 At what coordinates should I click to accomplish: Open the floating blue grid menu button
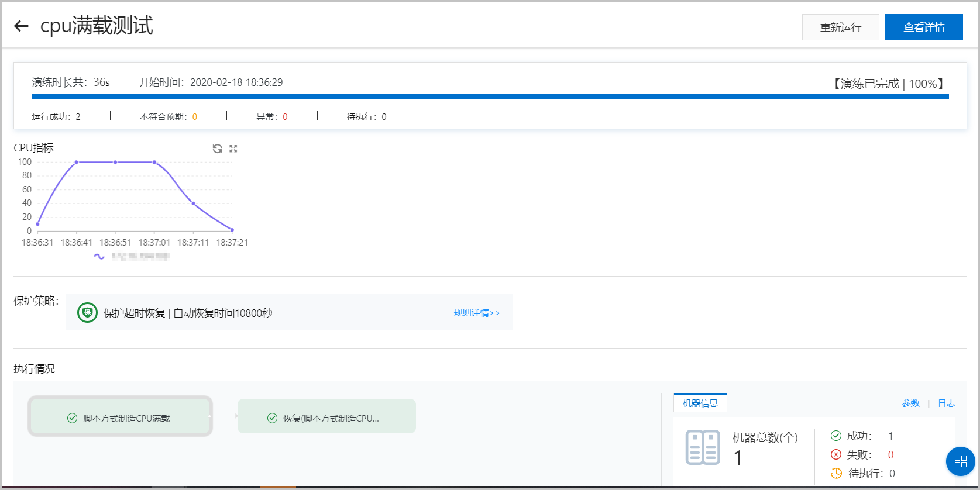(960, 461)
